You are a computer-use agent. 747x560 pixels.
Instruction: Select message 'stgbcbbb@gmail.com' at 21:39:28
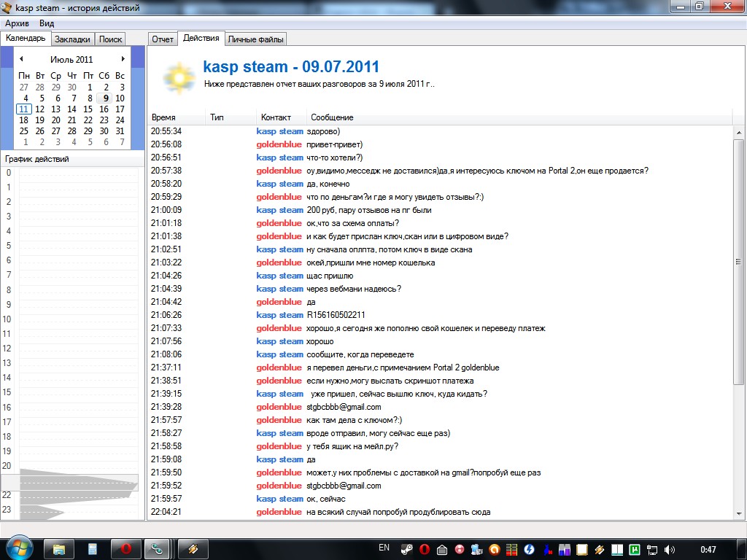tap(441, 407)
